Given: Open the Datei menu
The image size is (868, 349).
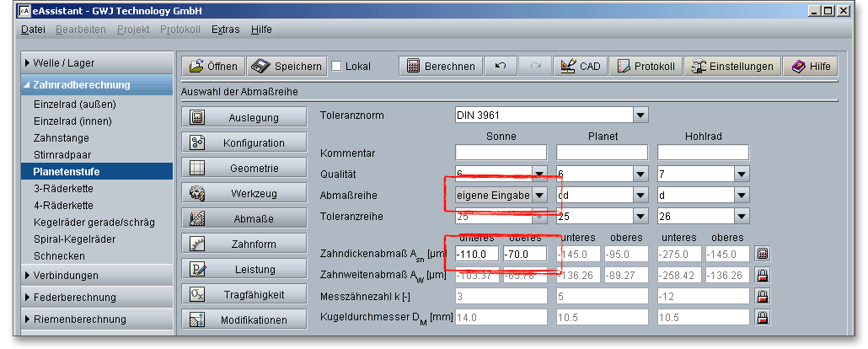Looking at the screenshot, I should point(33,30).
